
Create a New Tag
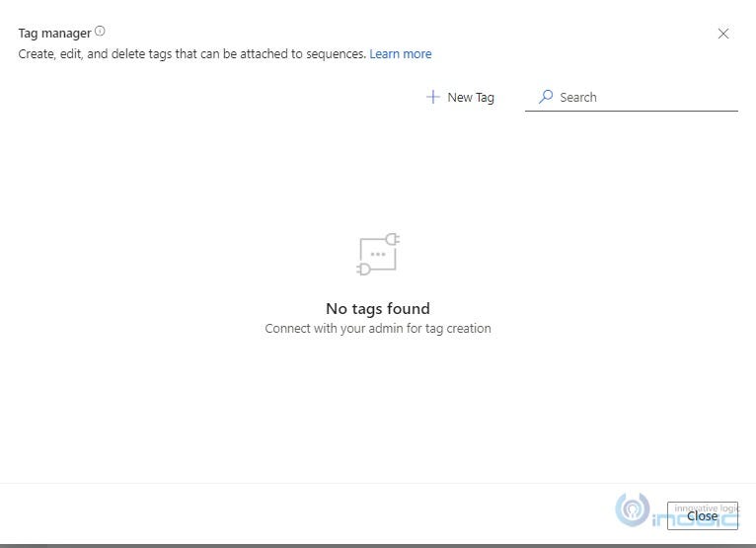(x=460, y=97)
